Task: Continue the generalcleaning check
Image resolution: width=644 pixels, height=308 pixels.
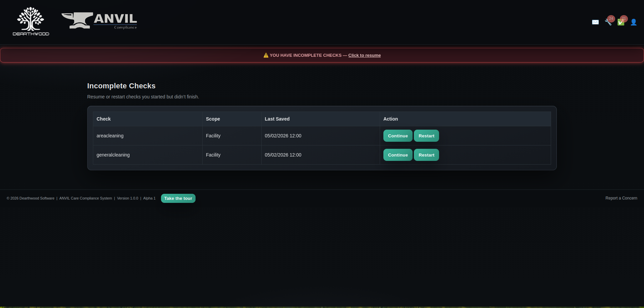Action: click(398, 155)
